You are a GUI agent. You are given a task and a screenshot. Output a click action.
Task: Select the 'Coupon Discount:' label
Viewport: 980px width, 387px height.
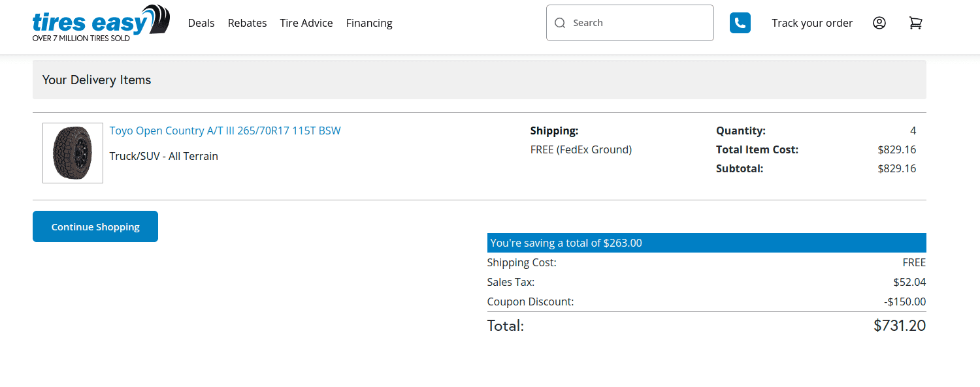[x=531, y=302]
